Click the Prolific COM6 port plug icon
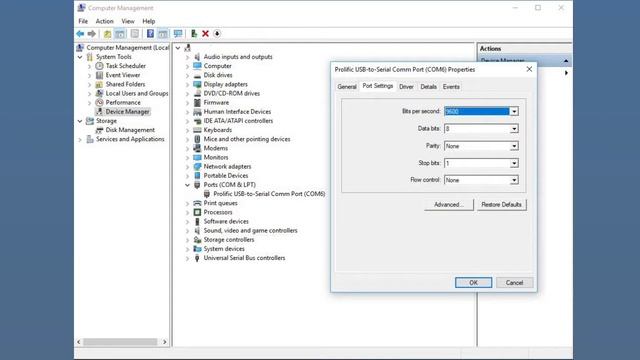This screenshot has height=360, width=640. pos(207,194)
